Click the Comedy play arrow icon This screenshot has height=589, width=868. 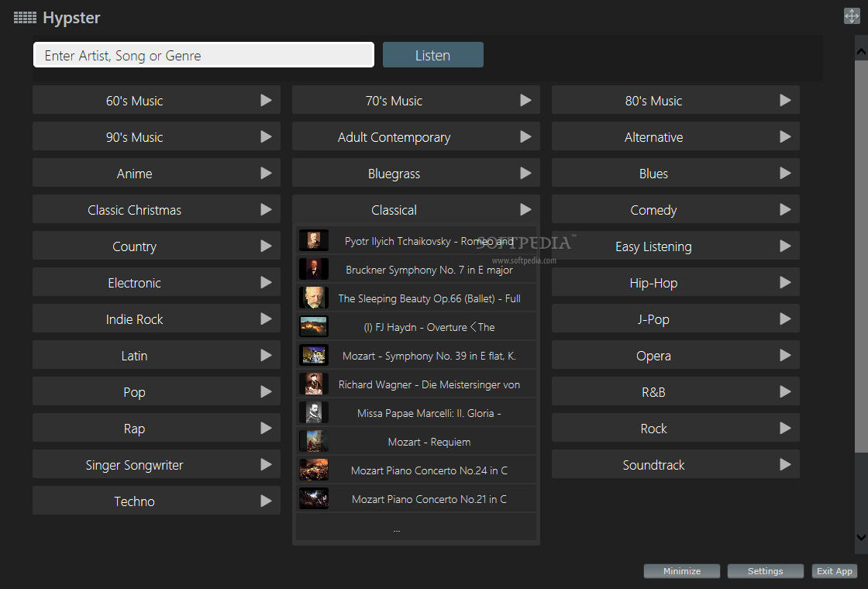point(786,210)
